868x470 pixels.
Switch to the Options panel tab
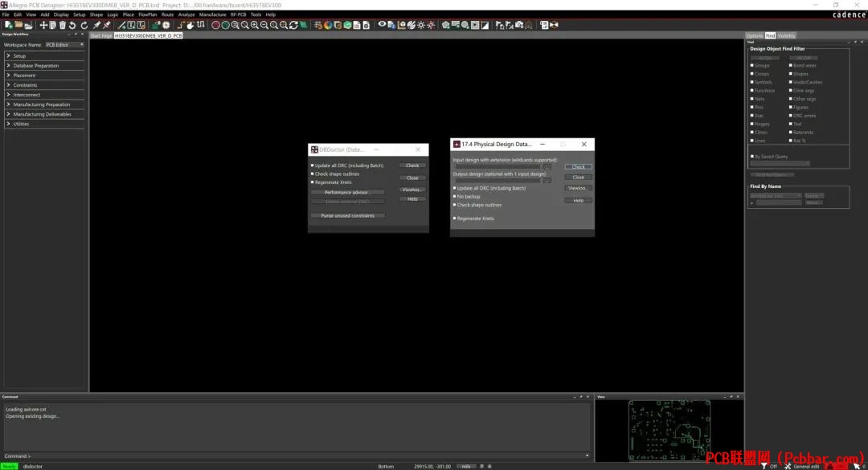click(755, 35)
